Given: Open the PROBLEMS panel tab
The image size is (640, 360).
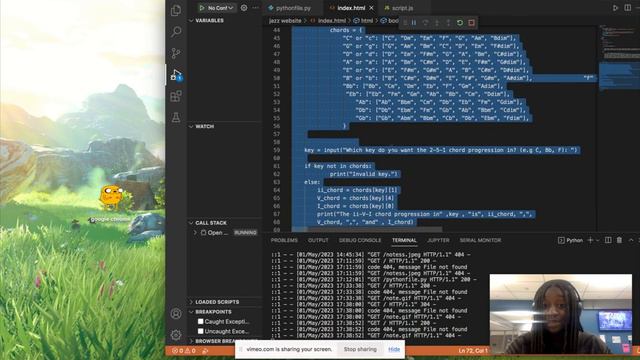Looking at the screenshot, I should click(x=284, y=240).
